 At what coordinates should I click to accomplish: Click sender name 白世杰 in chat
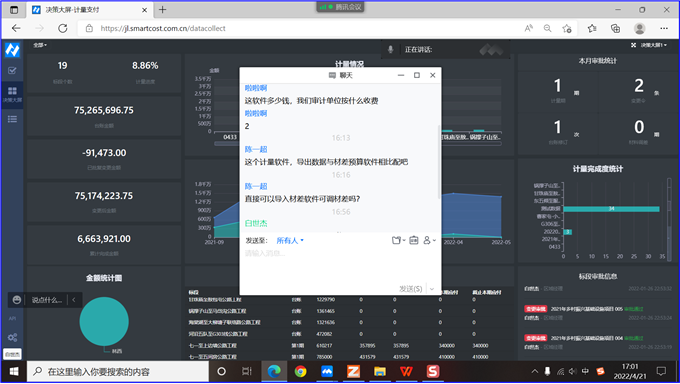[x=256, y=223]
